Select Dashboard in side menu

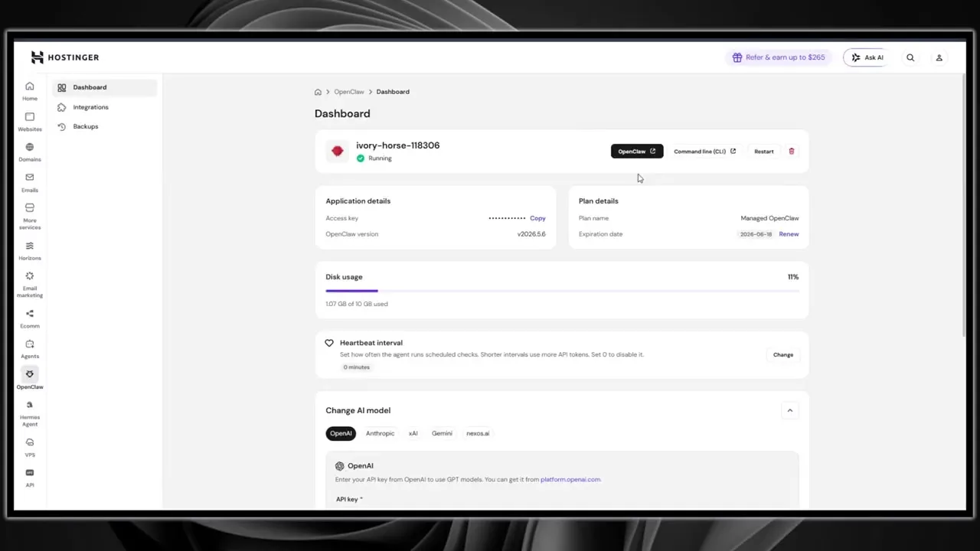point(105,87)
